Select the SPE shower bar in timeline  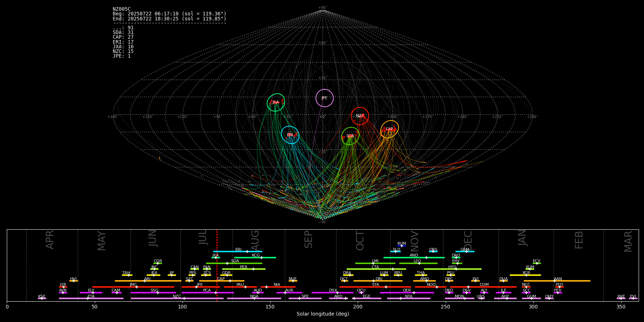pos(305,298)
